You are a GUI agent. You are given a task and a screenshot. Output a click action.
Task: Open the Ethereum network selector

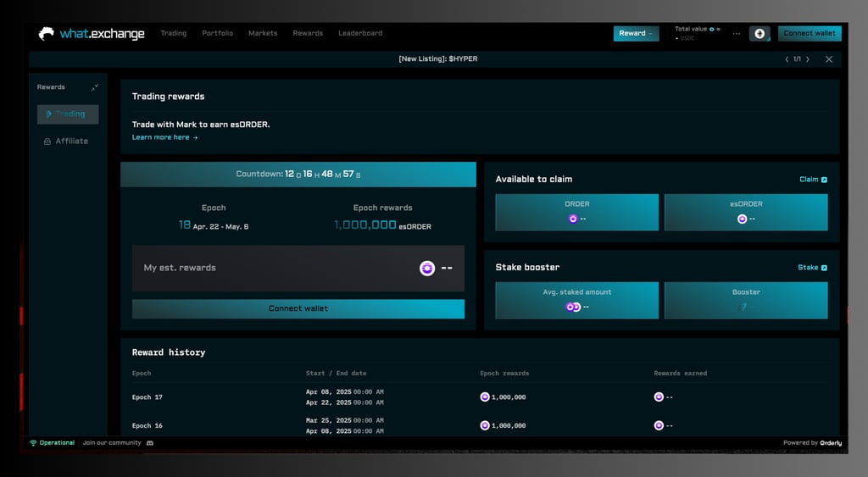[x=759, y=34]
